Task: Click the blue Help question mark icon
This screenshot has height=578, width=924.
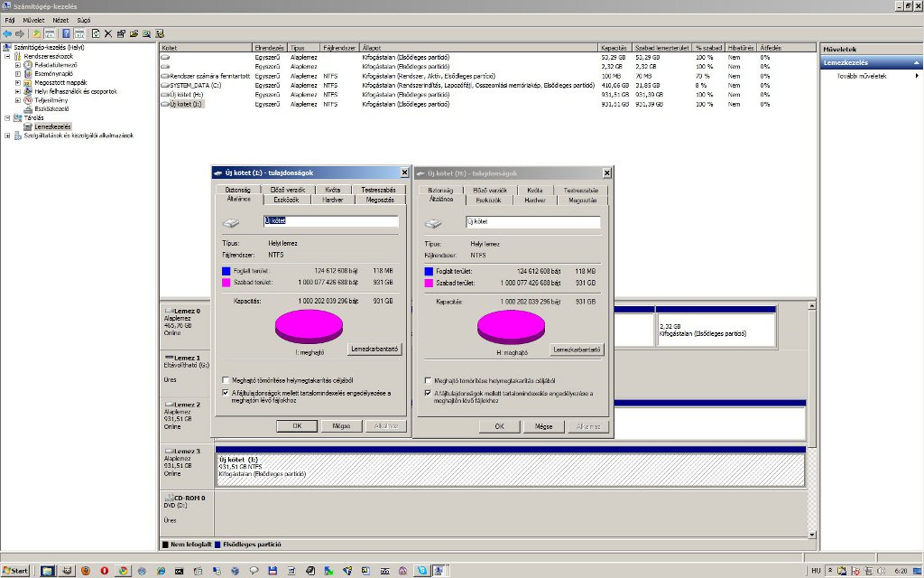Action: [66, 33]
